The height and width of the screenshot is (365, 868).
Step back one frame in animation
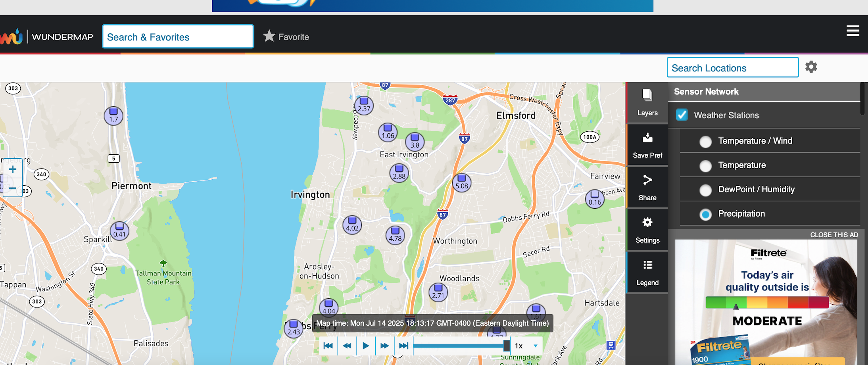pyautogui.click(x=347, y=346)
